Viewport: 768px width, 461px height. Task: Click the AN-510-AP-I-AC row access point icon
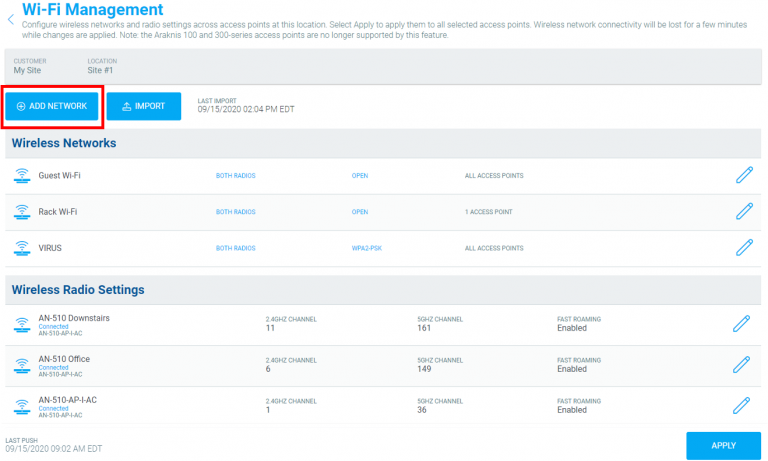click(x=22, y=406)
